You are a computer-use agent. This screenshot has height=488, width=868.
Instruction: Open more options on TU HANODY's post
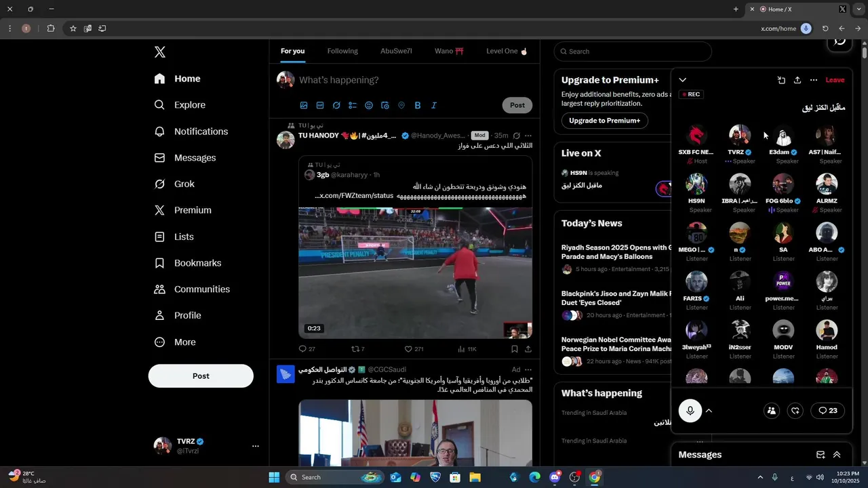[x=528, y=136]
